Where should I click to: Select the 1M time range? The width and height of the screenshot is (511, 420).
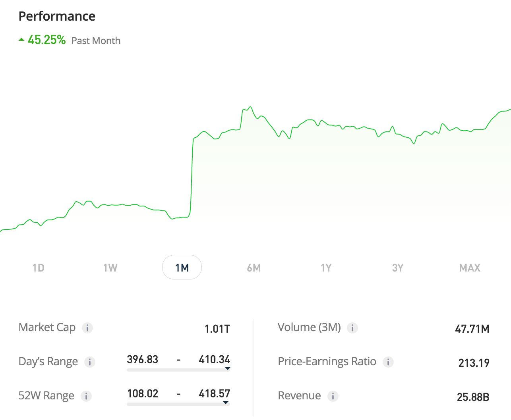point(182,267)
